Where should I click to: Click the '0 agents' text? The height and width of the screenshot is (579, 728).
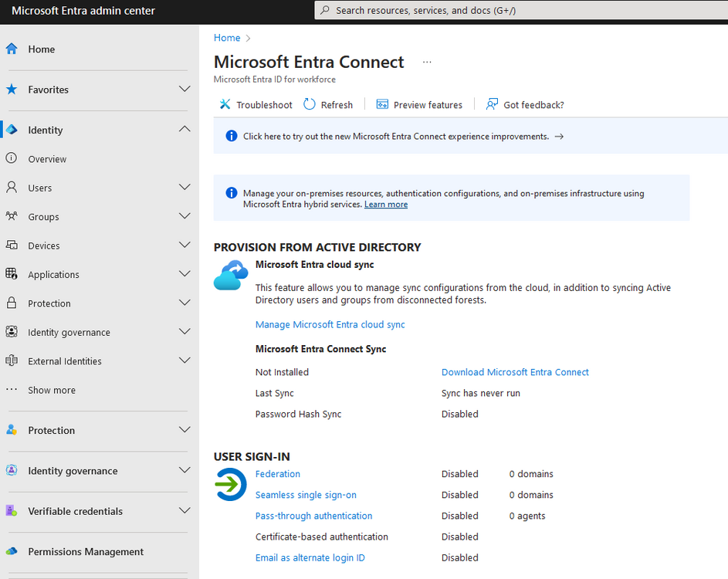pos(527,516)
